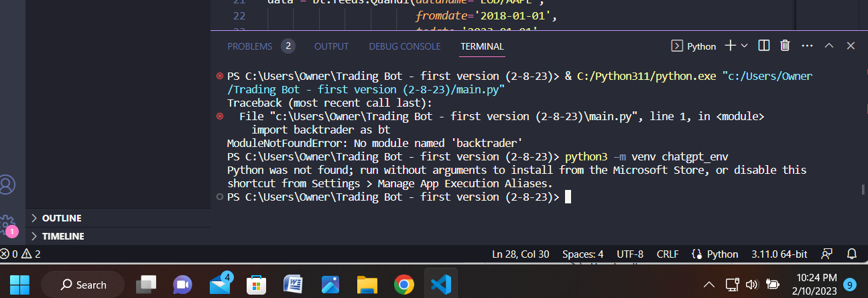Maximize panel size with the chevron up
The width and height of the screenshot is (868, 298).
click(x=828, y=46)
